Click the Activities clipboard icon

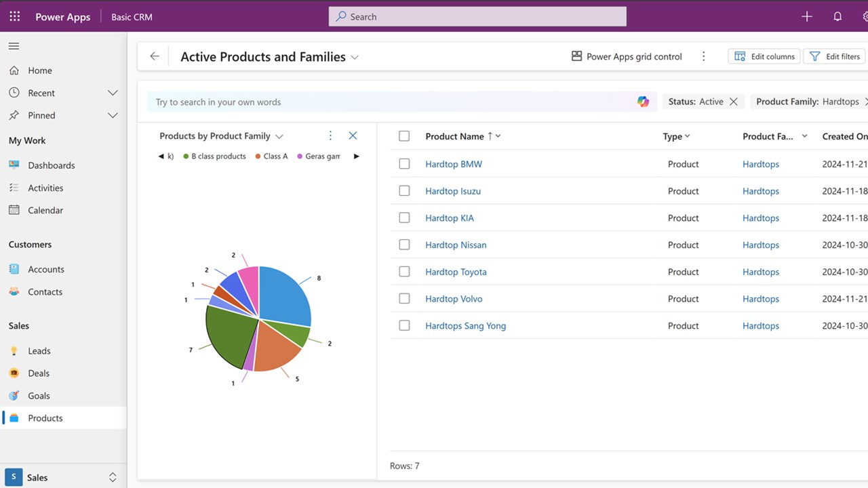[14, 188]
